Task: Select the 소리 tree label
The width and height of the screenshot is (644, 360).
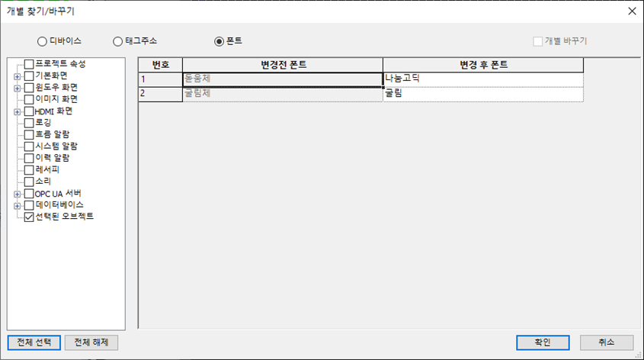Action: [x=43, y=182]
